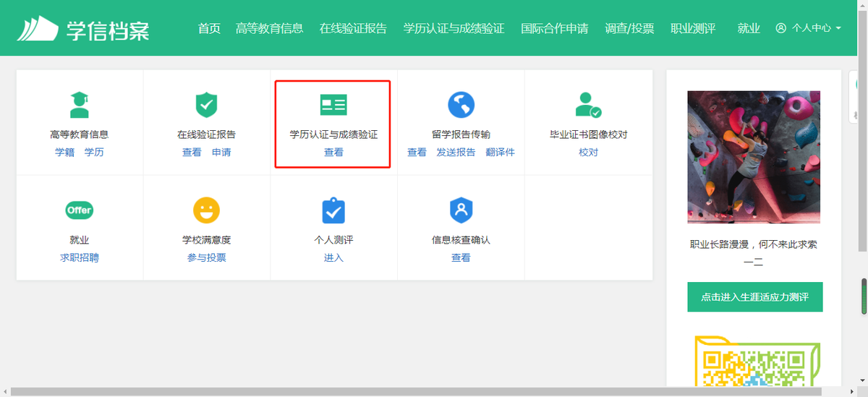Click the blue shield-person icon for 信息核查确认
The image size is (868, 397).
pyautogui.click(x=461, y=210)
